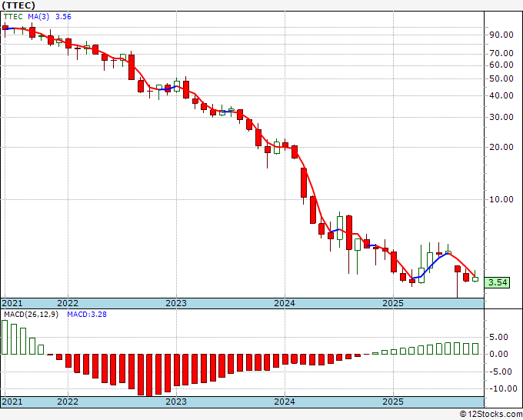Screen dimensions: 523x420
Task: Click 2025 on the MACD timeline
Action: click(x=393, y=402)
